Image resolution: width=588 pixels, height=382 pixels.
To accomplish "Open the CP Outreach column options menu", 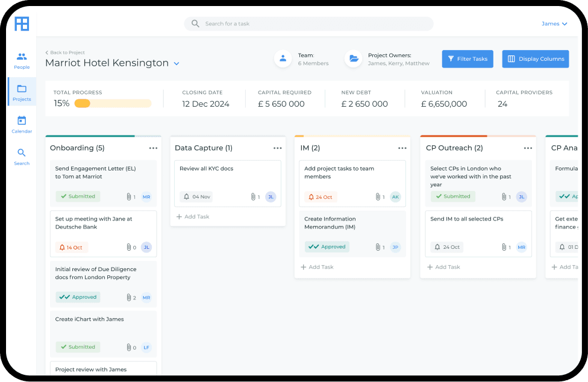I will [x=528, y=148].
